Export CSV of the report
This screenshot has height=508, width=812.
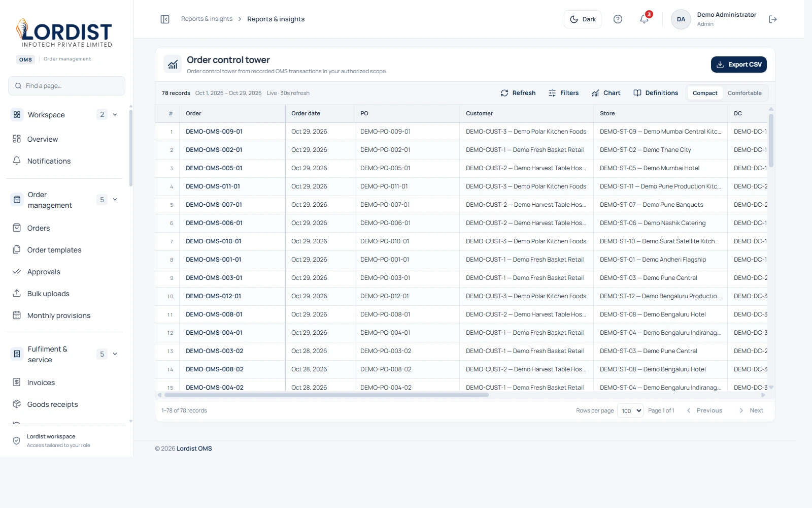point(739,65)
